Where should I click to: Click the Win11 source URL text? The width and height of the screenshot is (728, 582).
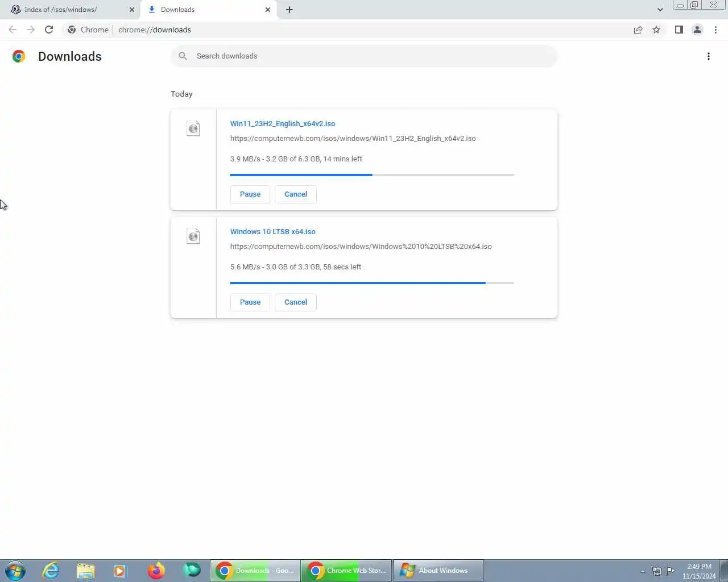click(x=353, y=138)
